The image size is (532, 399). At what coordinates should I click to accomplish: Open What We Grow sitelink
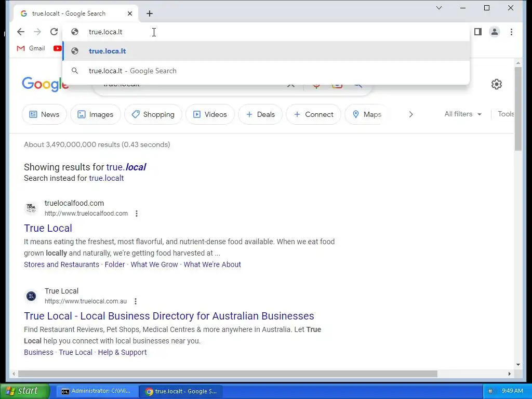(x=154, y=264)
